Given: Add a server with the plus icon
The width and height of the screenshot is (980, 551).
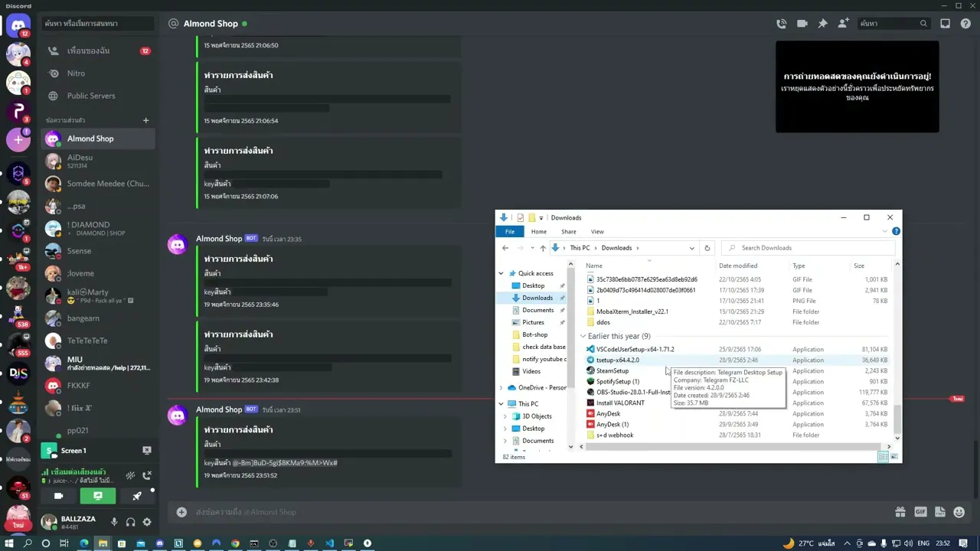Looking at the screenshot, I should tap(18, 140).
